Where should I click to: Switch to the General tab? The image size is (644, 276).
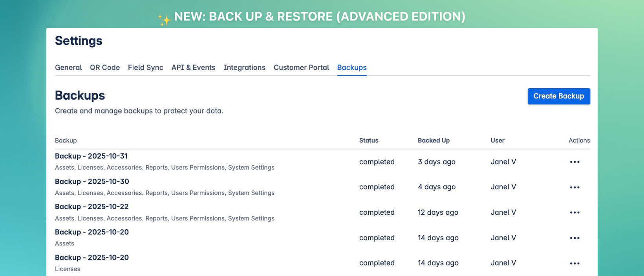pos(68,68)
